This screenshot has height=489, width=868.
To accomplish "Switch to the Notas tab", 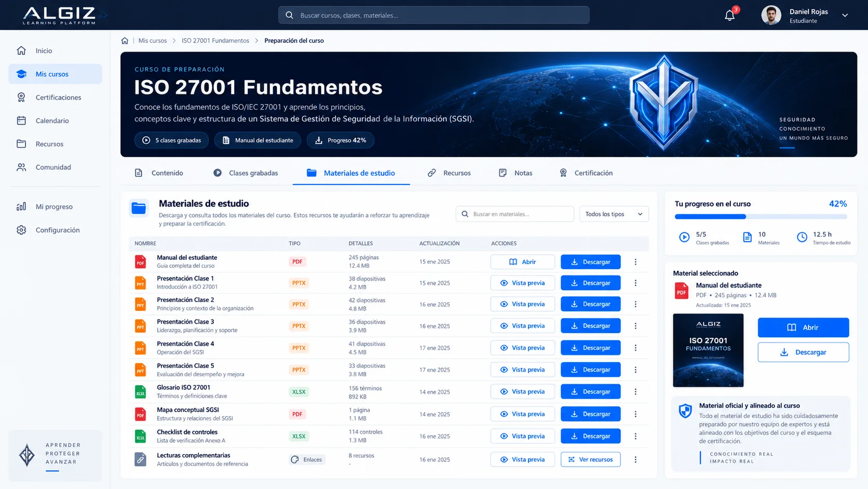I will (x=516, y=173).
